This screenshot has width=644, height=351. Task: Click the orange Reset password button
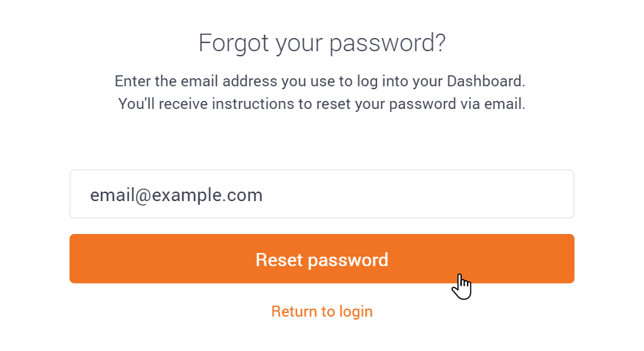coord(321,259)
